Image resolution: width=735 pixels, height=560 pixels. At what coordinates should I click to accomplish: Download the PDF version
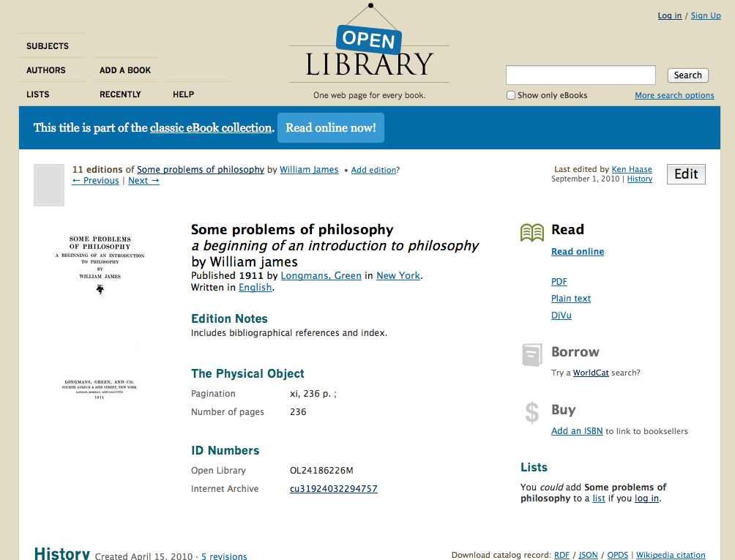pos(559,282)
